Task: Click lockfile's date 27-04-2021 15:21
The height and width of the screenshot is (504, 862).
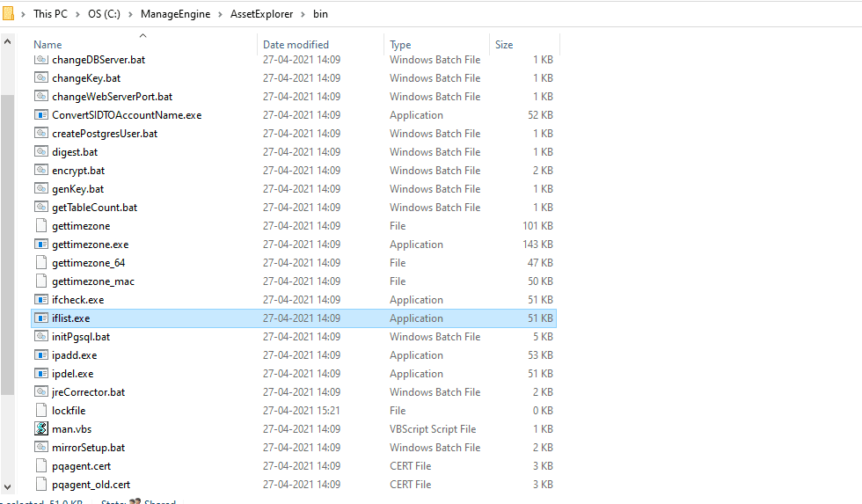Action: tap(301, 411)
